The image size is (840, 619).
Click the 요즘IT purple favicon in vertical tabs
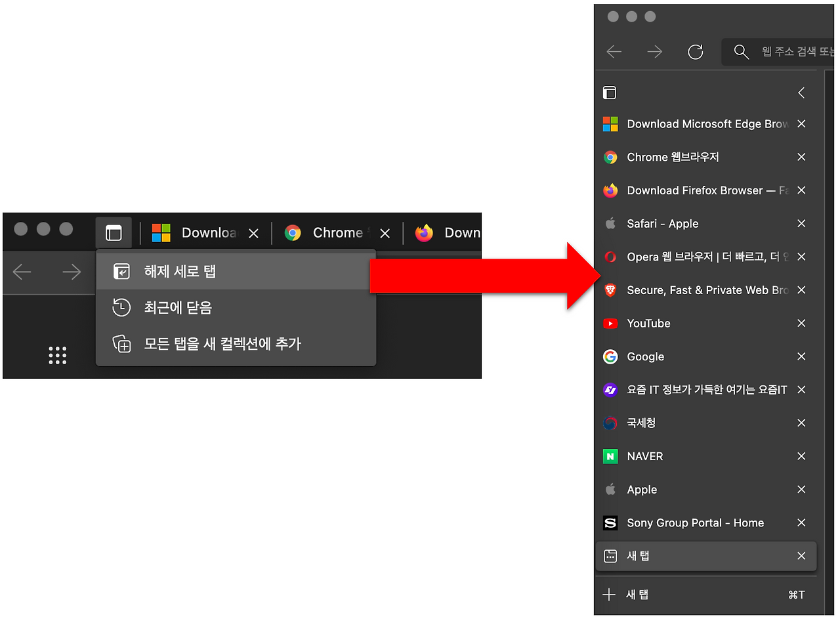[610, 390]
